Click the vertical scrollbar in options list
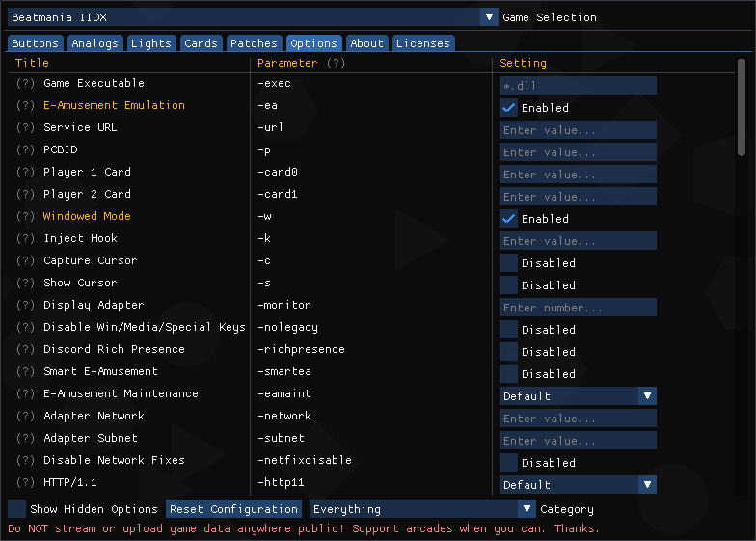 pyautogui.click(x=741, y=106)
